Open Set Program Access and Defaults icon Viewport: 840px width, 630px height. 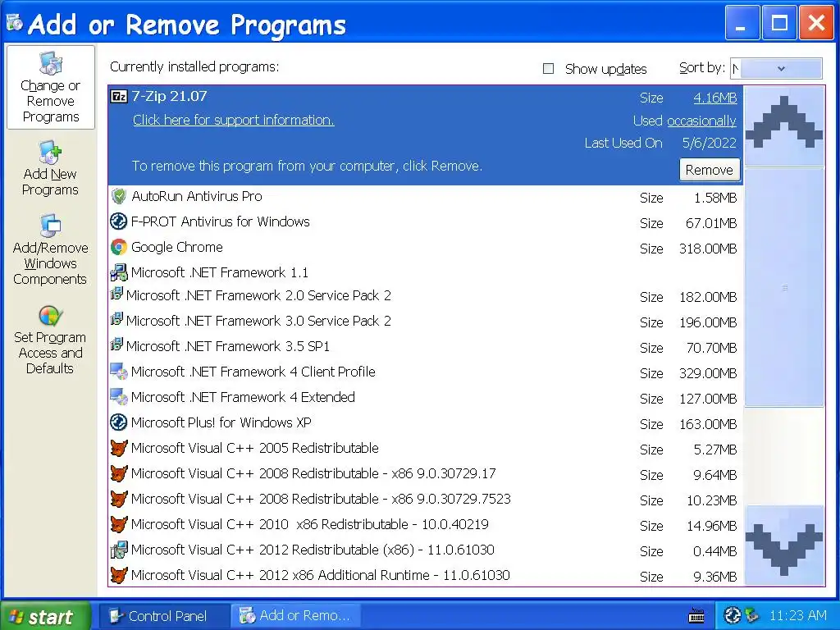pos(50,316)
